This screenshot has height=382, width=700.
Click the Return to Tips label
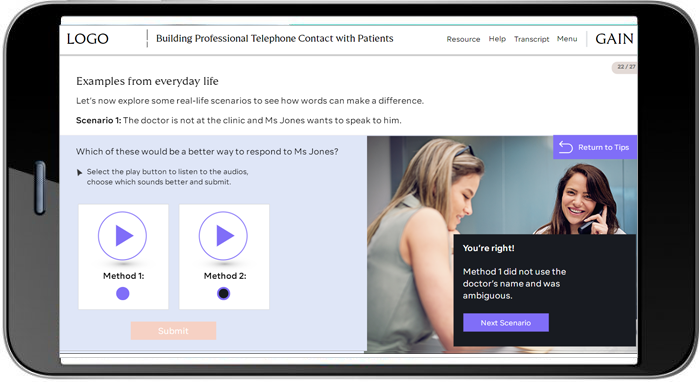click(x=604, y=147)
